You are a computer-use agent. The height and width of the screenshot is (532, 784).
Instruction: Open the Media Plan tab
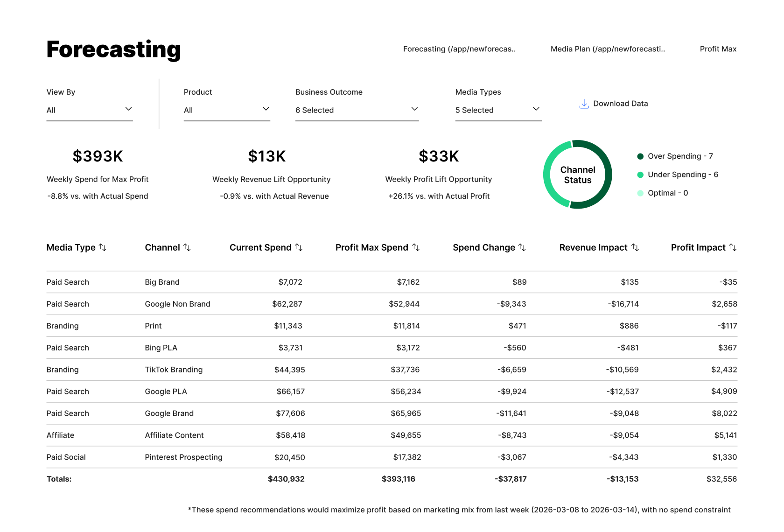pos(608,49)
